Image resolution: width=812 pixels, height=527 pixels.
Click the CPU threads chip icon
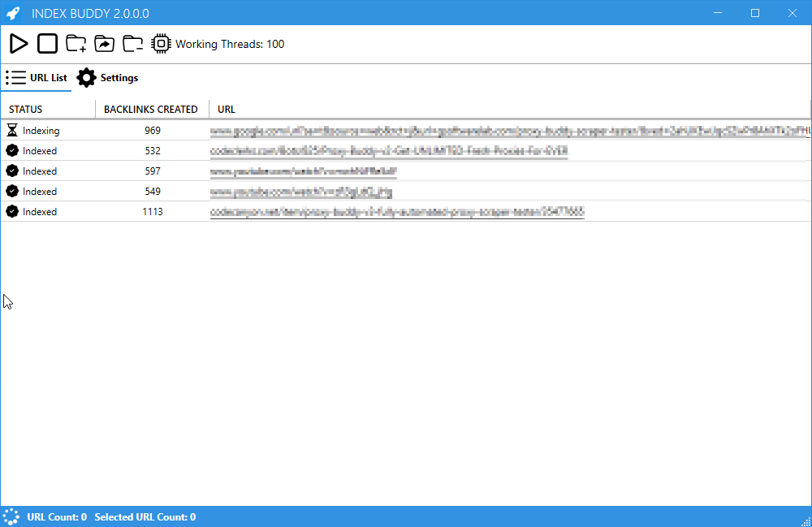click(161, 44)
